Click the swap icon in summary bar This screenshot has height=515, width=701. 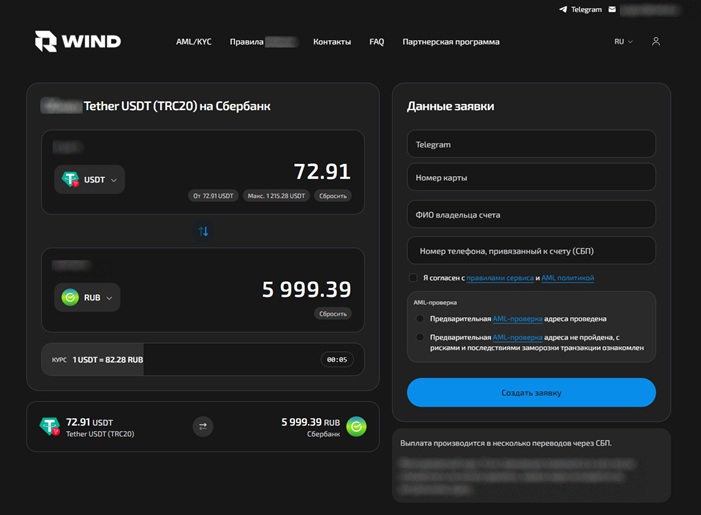pyautogui.click(x=203, y=426)
